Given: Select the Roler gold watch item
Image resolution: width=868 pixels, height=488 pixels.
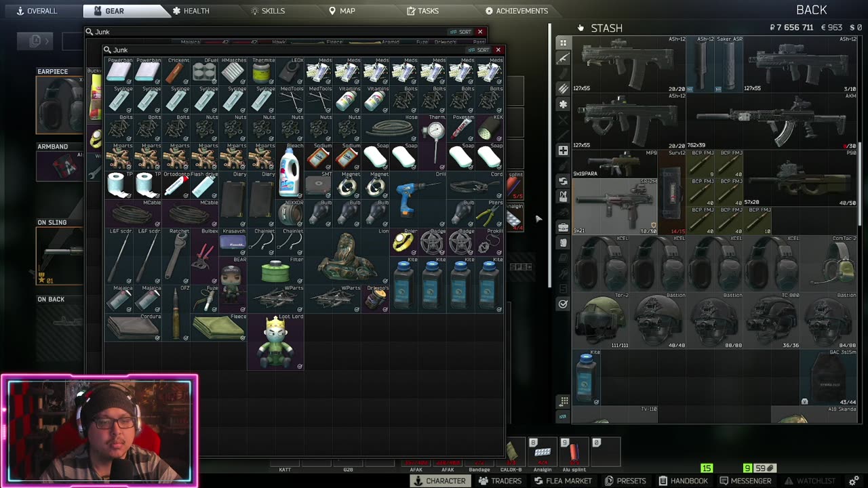Looking at the screenshot, I should (x=404, y=242).
